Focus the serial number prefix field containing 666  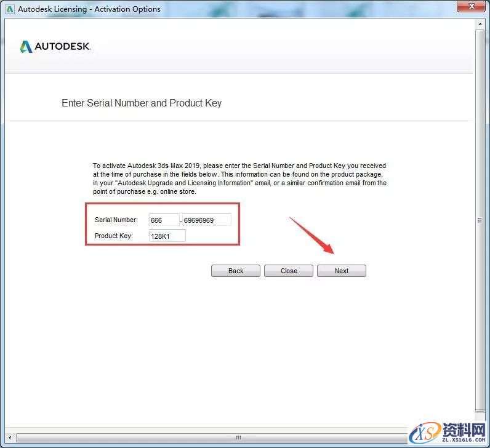(x=164, y=220)
